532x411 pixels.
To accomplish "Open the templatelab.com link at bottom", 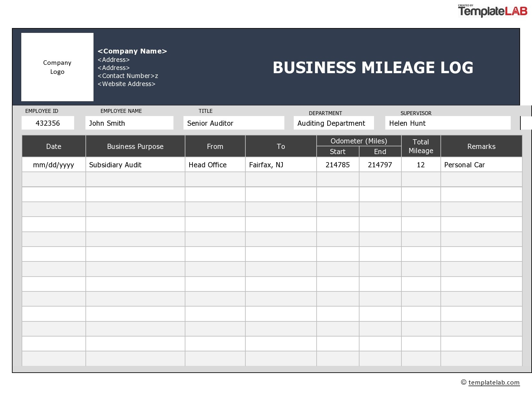I will tap(495, 383).
